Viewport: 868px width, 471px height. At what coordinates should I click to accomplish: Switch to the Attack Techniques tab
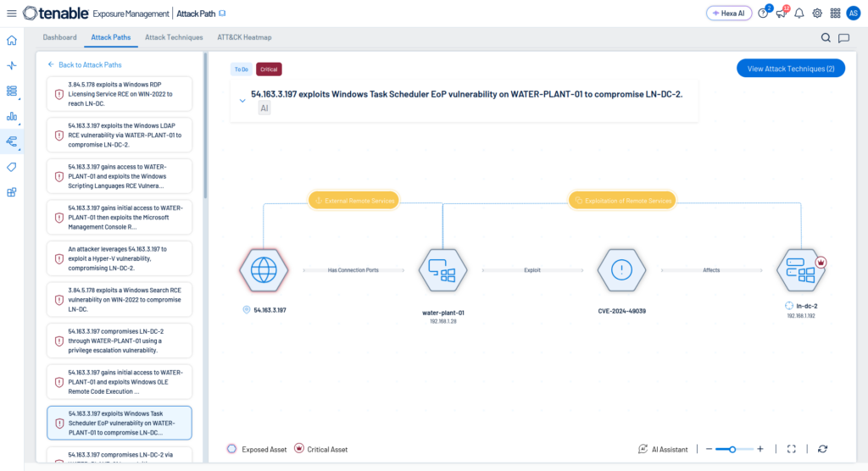point(174,37)
